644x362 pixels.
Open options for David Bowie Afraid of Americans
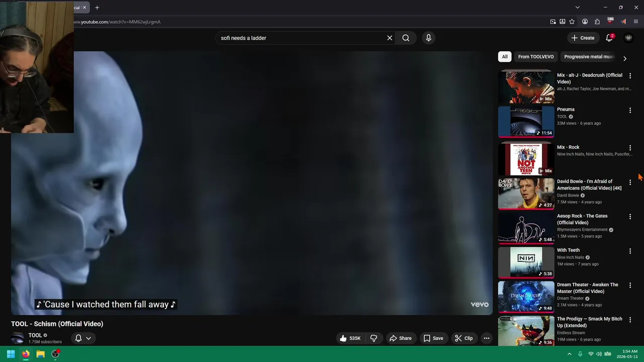click(630, 182)
